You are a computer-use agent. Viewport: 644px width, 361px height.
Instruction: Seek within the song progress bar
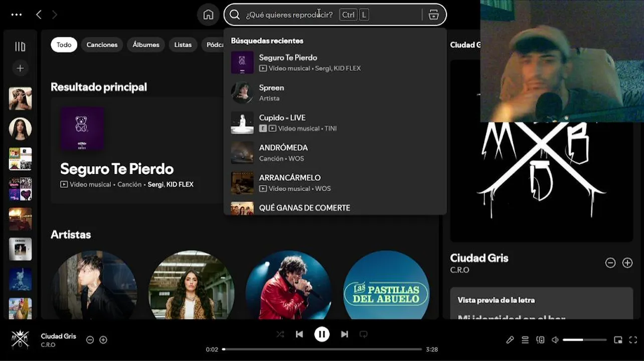[323, 349]
